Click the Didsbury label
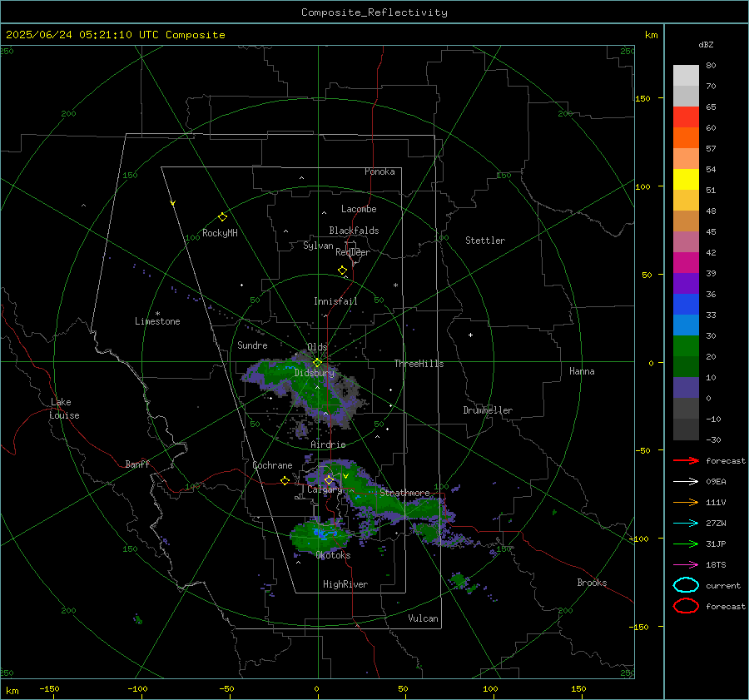The height and width of the screenshot is (700, 749). pos(315,373)
